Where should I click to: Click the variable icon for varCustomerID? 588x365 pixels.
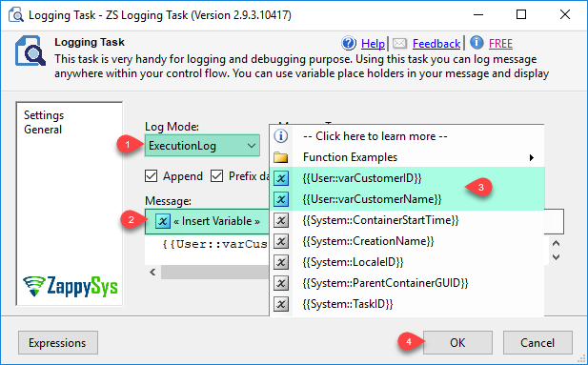281,178
